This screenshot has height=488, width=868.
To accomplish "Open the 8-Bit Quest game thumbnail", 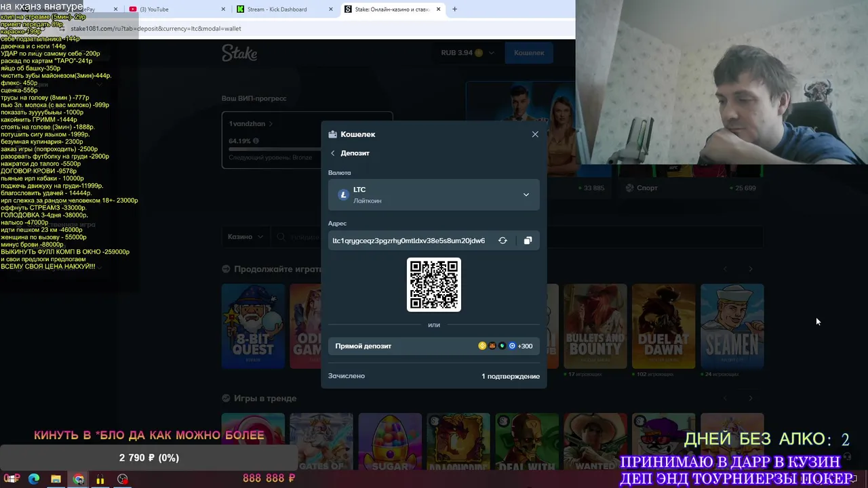I will click(x=253, y=326).
